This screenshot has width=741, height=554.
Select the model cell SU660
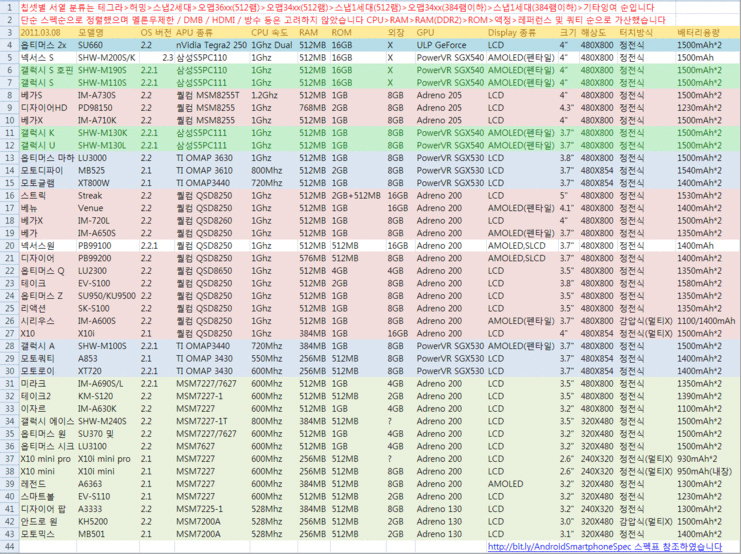[90, 45]
